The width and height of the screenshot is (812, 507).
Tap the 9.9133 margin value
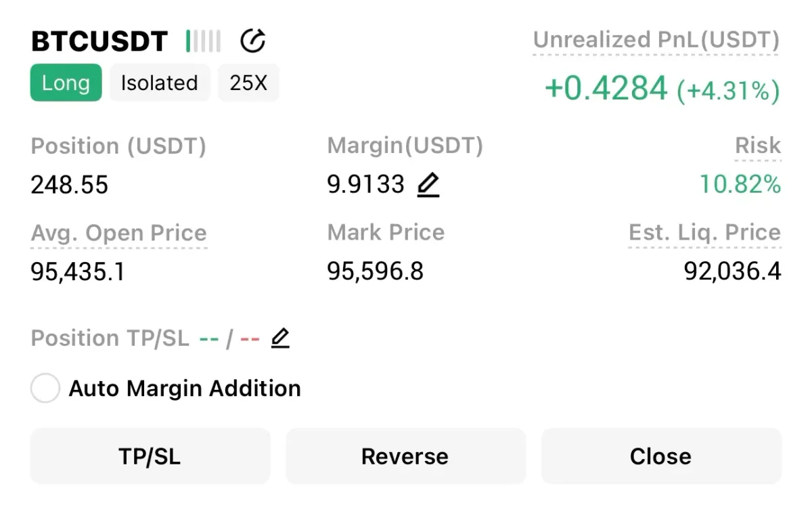366,184
